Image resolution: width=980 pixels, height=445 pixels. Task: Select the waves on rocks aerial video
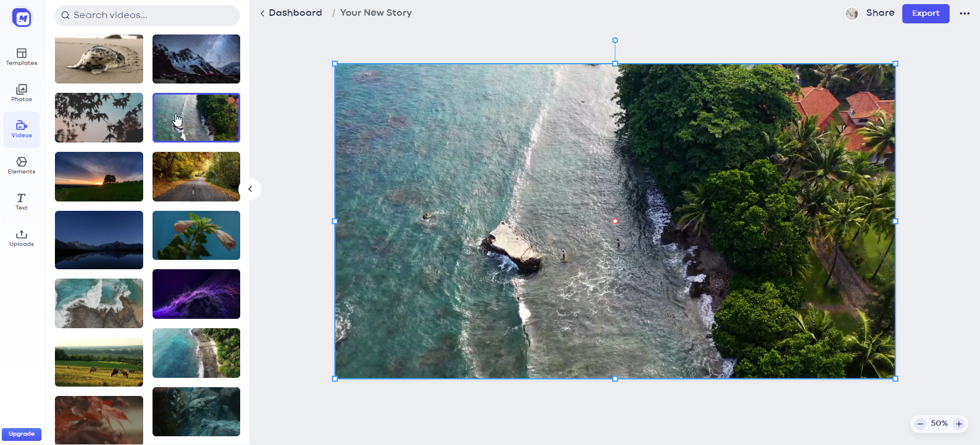click(x=99, y=303)
